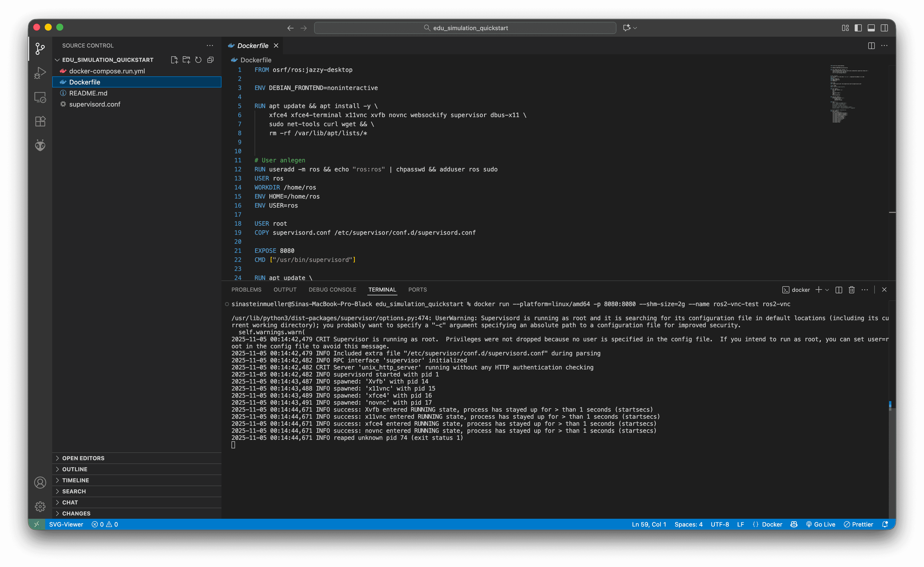Toggle the secondary side bar
Viewport: 924px width, 567px height.
[884, 28]
